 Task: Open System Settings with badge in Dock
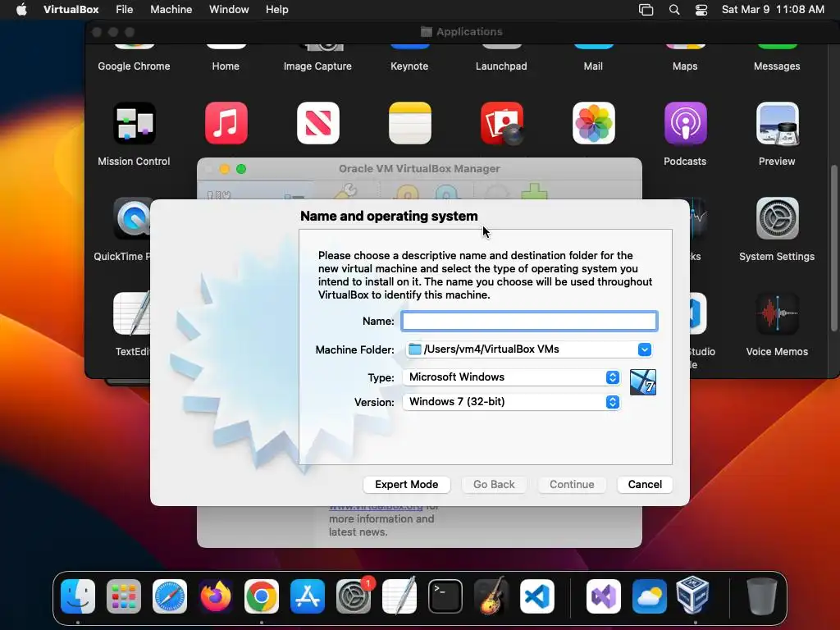tap(354, 596)
